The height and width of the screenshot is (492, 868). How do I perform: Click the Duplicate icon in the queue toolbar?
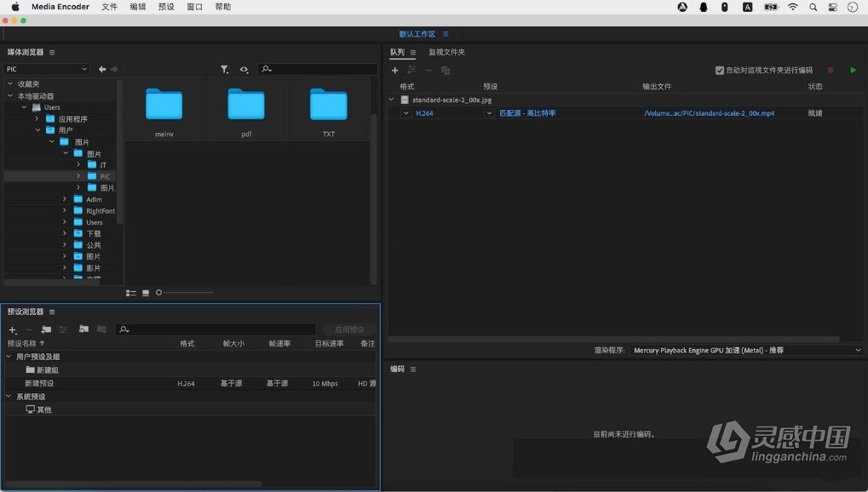coord(444,70)
